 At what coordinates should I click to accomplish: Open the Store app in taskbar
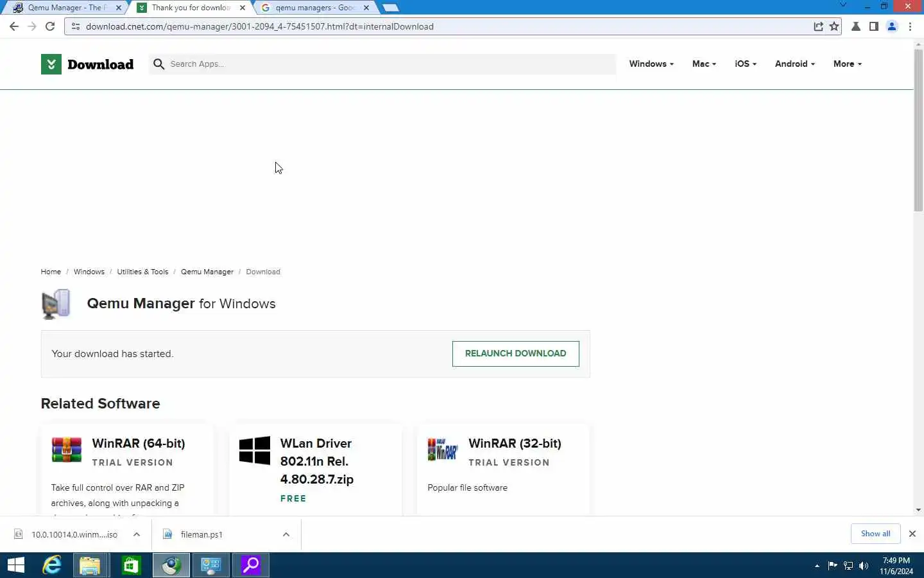pyautogui.click(x=131, y=565)
